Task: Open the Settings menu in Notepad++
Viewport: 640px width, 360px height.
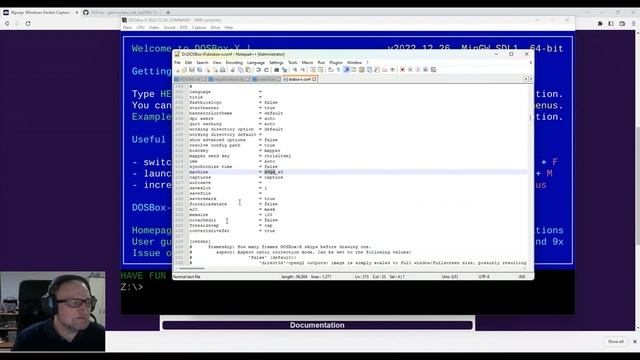Action: [x=276, y=62]
